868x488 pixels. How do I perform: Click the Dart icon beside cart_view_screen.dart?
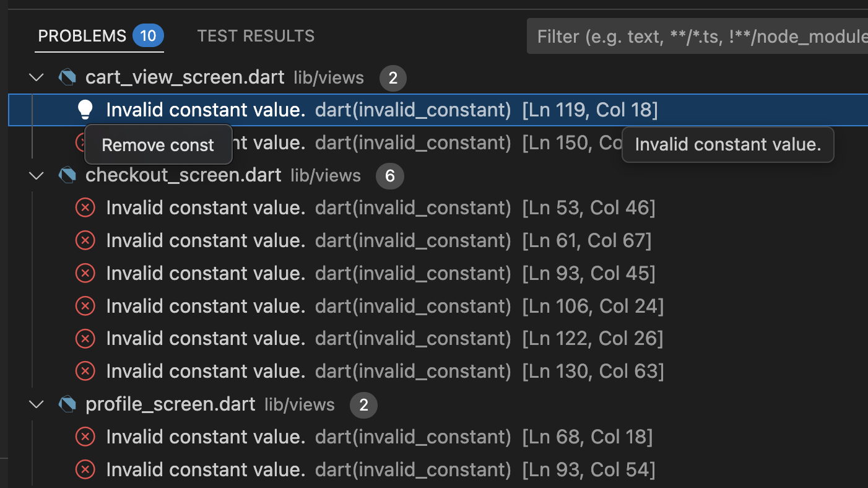click(x=67, y=77)
